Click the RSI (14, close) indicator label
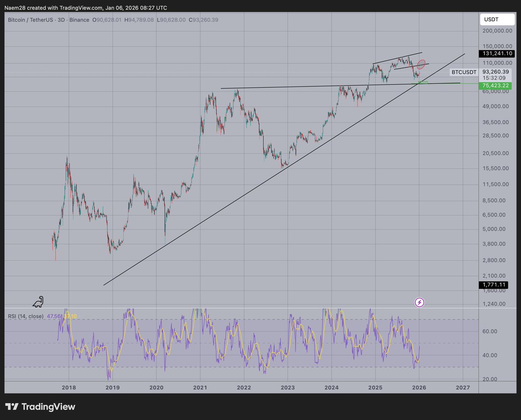The image size is (521, 420). point(26,316)
